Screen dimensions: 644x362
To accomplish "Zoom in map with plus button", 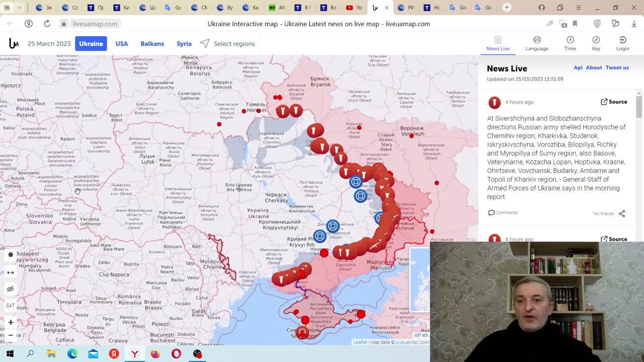I will (x=11, y=322).
